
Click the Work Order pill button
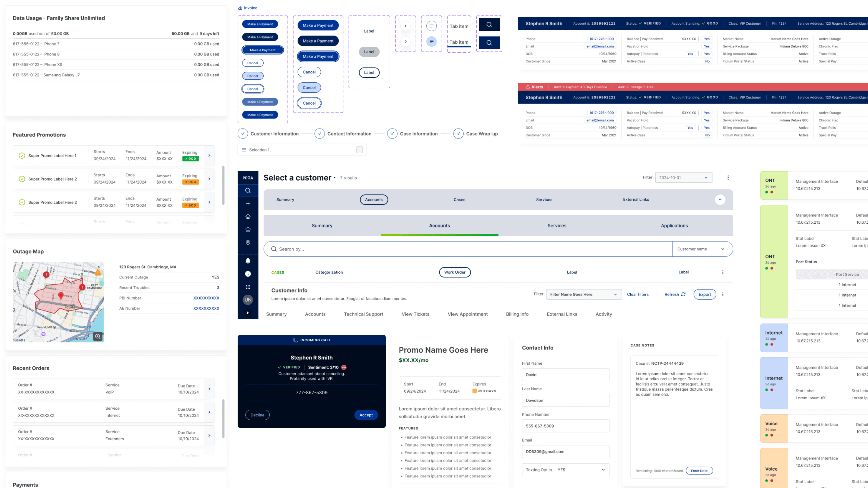click(x=455, y=272)
